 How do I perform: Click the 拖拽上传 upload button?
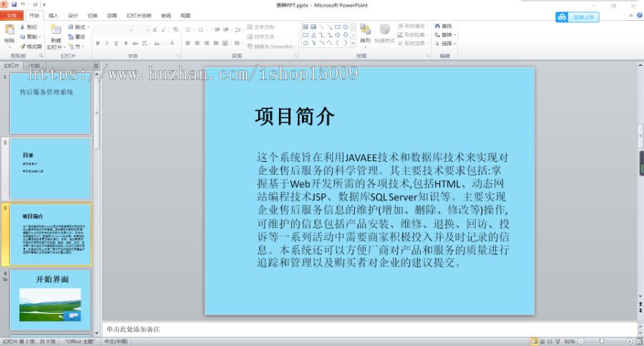coord(577,17)
